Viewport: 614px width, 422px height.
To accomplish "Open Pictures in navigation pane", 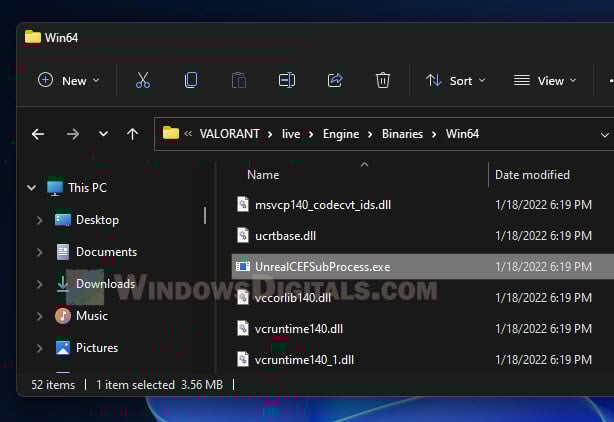I will point(97,348).
